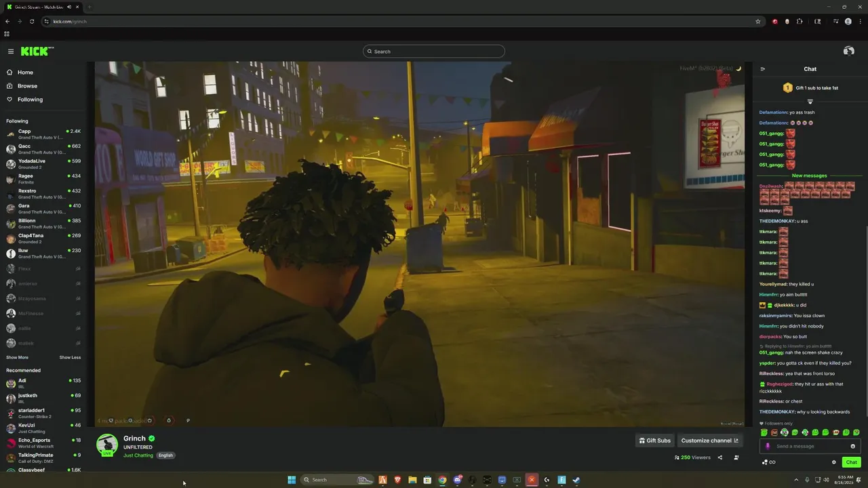Click the channel points icon below chat
Image resolution: width=868 pixels, height=488 pixels.
click(768, 462)
